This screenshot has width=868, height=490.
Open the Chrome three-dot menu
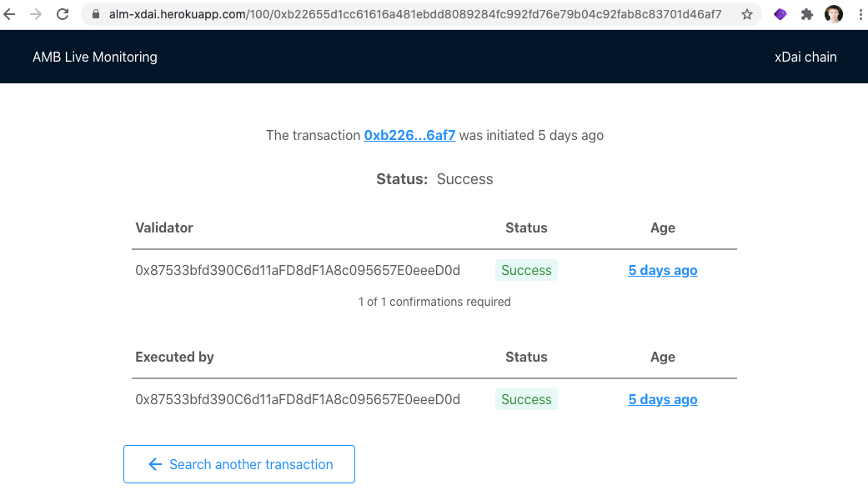coord(860,14)
